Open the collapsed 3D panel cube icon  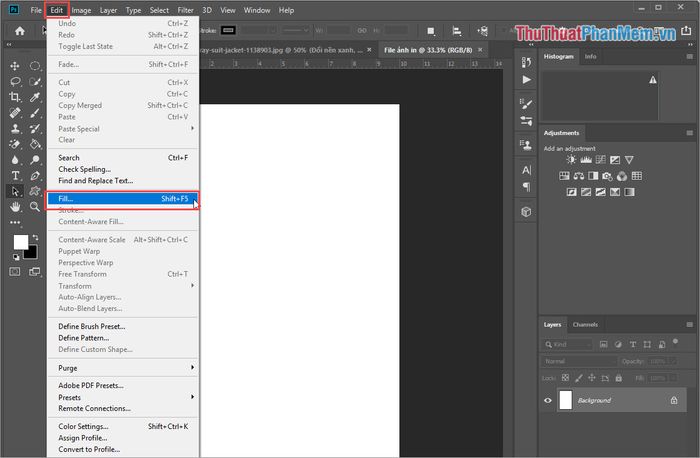[x=526, y=212]
